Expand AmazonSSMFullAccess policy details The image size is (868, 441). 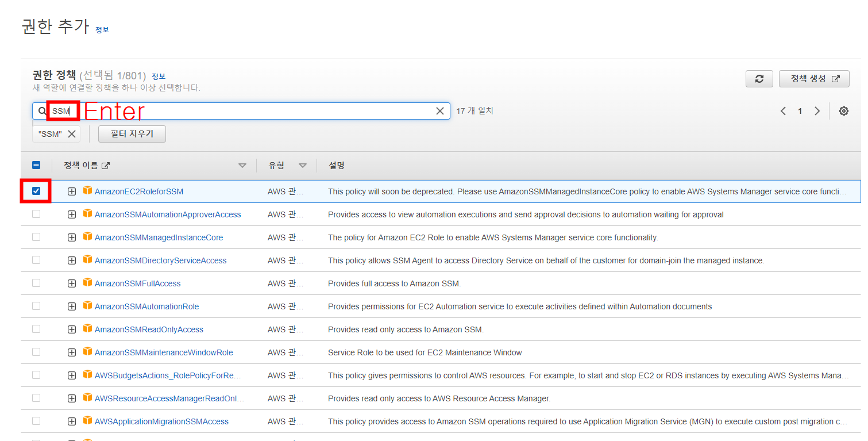pyautogui.click(x=72, y=283)
